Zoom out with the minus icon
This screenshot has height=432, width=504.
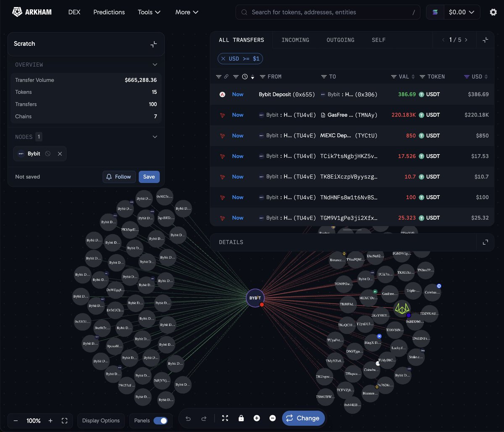coord(16,421)
